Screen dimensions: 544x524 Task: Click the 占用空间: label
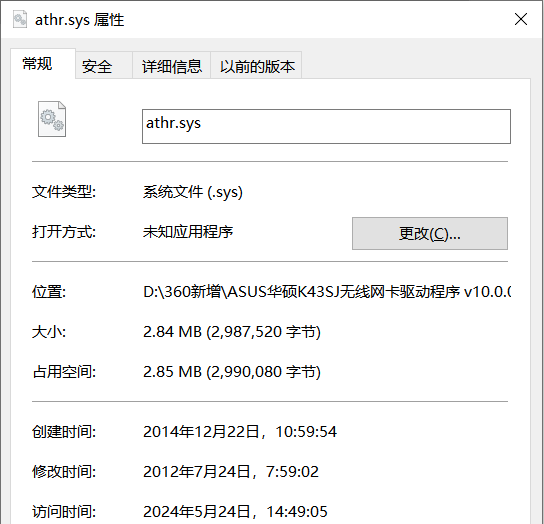click(x=64, y=372)
